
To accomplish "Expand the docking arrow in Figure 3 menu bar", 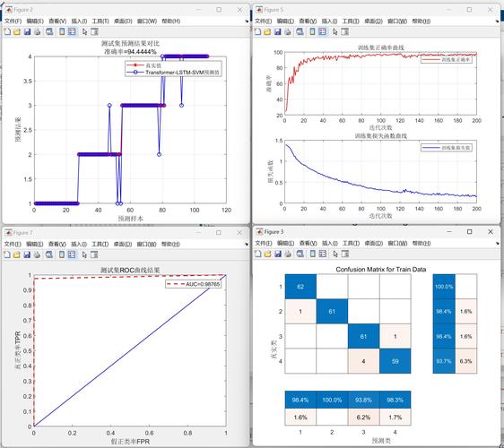I will (498, 244).
